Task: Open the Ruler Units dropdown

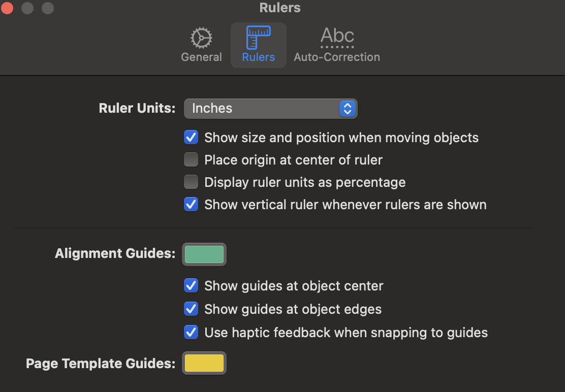Action: pos(270,108)
